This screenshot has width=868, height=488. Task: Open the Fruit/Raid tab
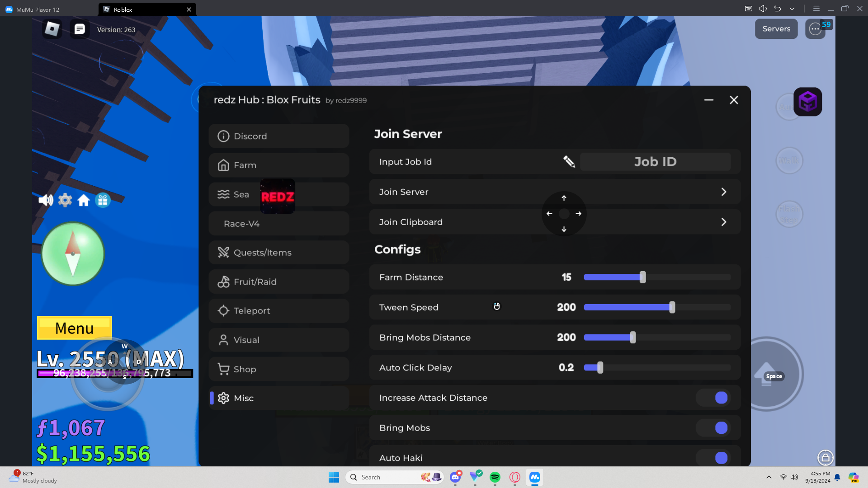279,282
